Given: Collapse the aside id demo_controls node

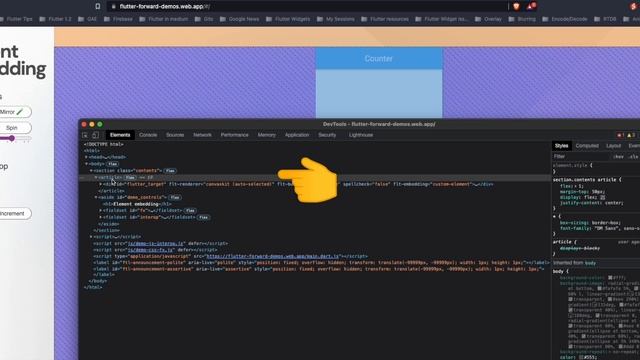Looking at the screenshot, I should click(96, 198).
